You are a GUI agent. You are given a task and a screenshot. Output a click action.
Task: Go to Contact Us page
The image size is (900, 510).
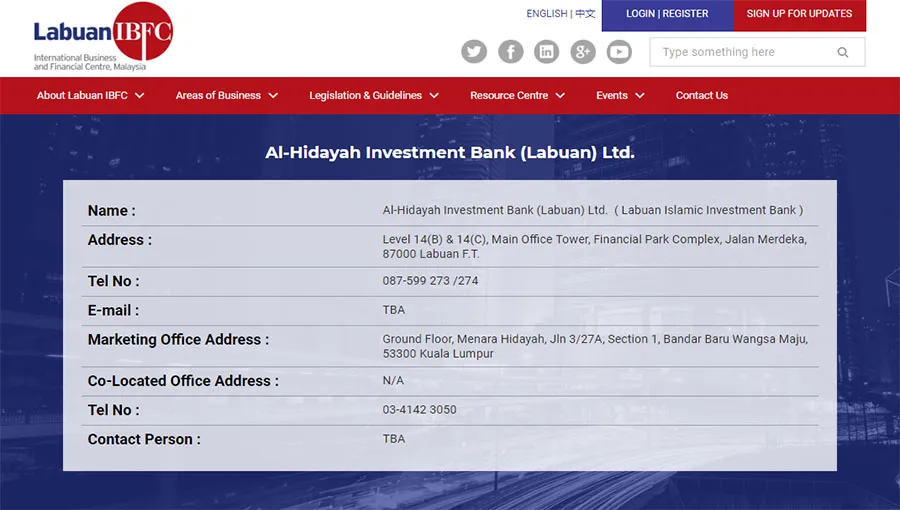pos(701,95)
